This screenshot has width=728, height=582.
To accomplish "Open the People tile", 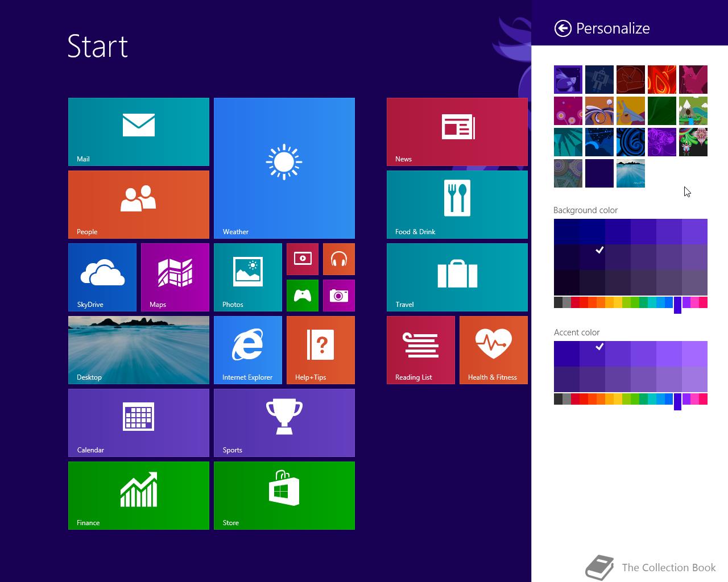I will [x=139, y=205].
